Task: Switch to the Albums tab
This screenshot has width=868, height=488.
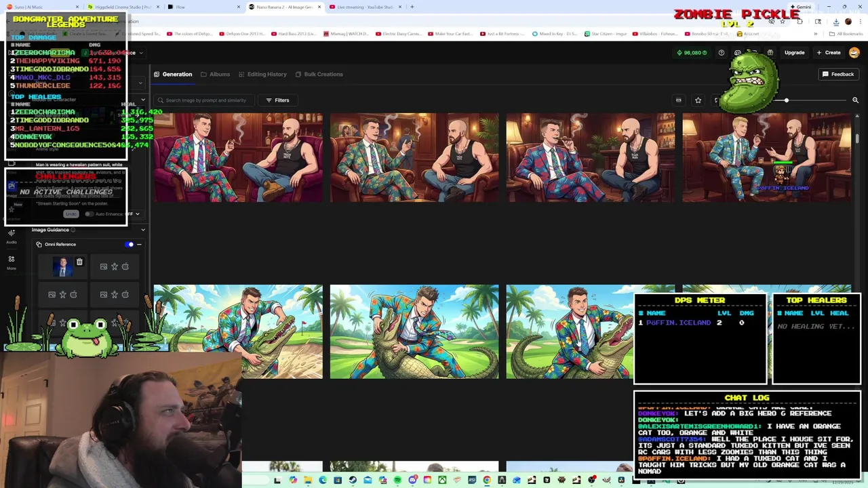Action: [215, 74]
